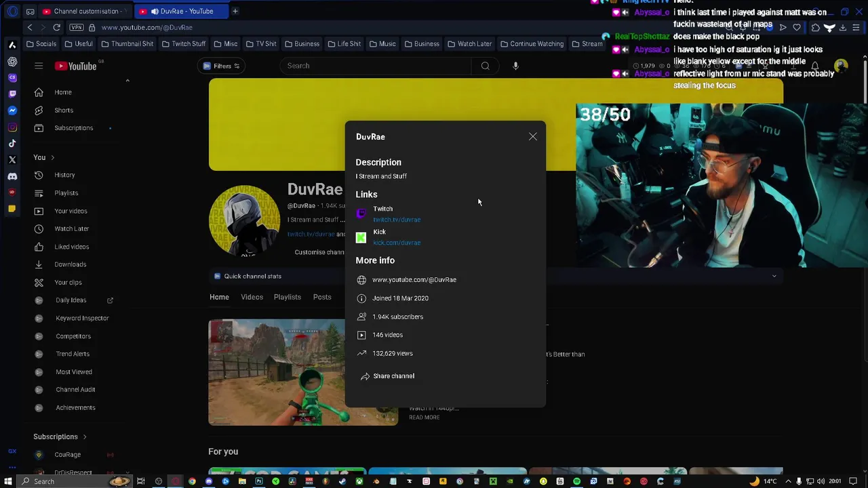Open History in YouTube sidebar
The height and width of the screenshot is (488, 868).
pyautogui.click(x=64, y=175)
